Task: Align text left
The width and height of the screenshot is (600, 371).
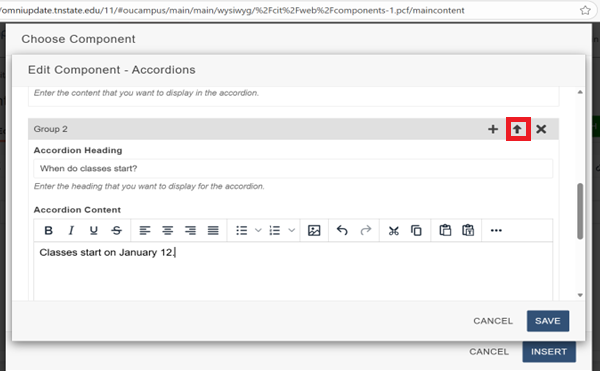Action: point(145,230)
